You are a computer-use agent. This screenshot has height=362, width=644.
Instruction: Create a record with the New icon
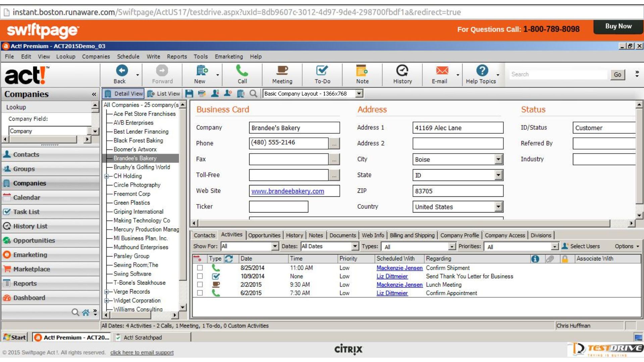coord(202,71)
